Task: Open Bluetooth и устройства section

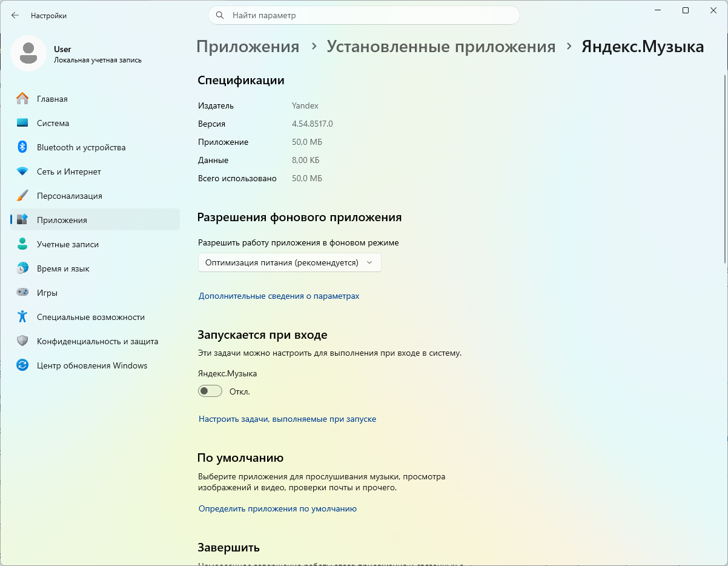Action: [95, 147]
